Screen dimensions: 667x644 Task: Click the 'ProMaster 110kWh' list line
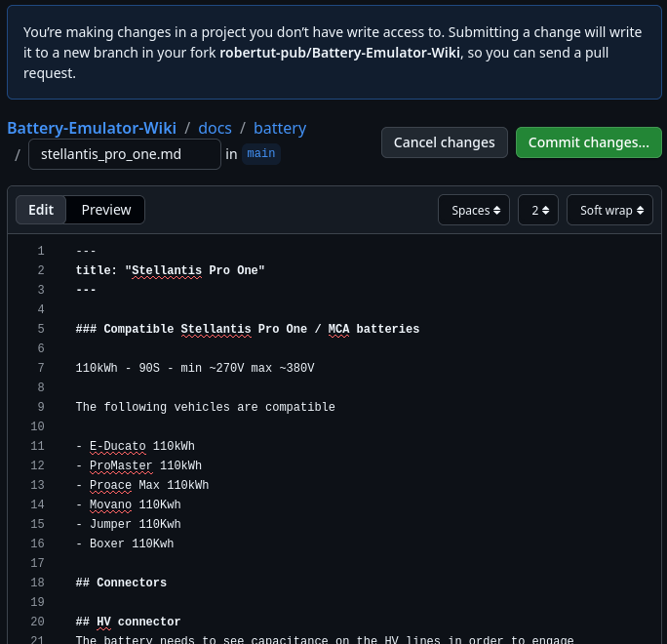[x=138, y=465]
